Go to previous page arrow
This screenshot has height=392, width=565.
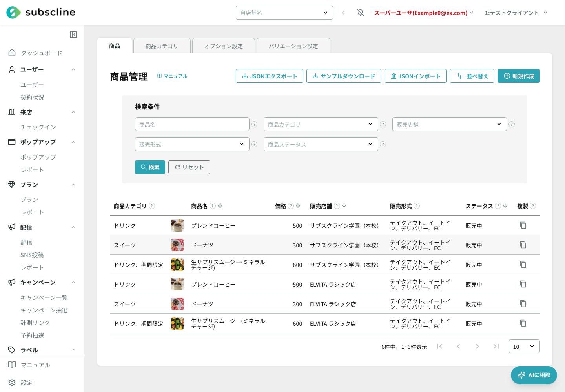458,346
